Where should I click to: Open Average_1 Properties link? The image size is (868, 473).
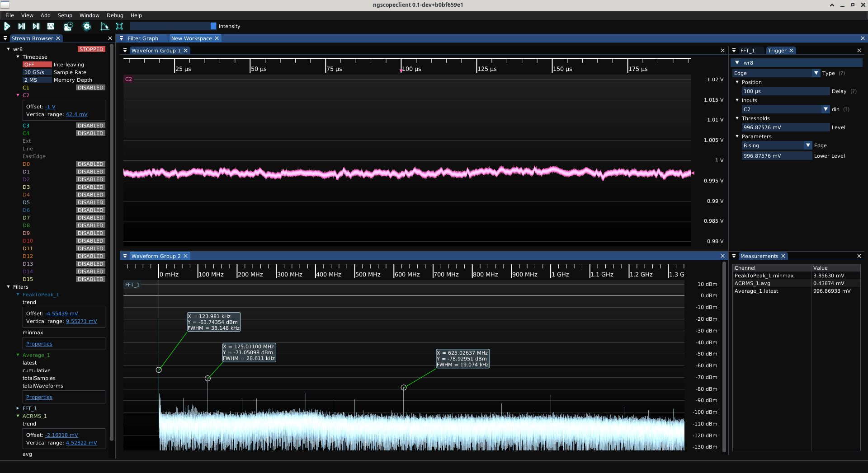coord(39,398)
